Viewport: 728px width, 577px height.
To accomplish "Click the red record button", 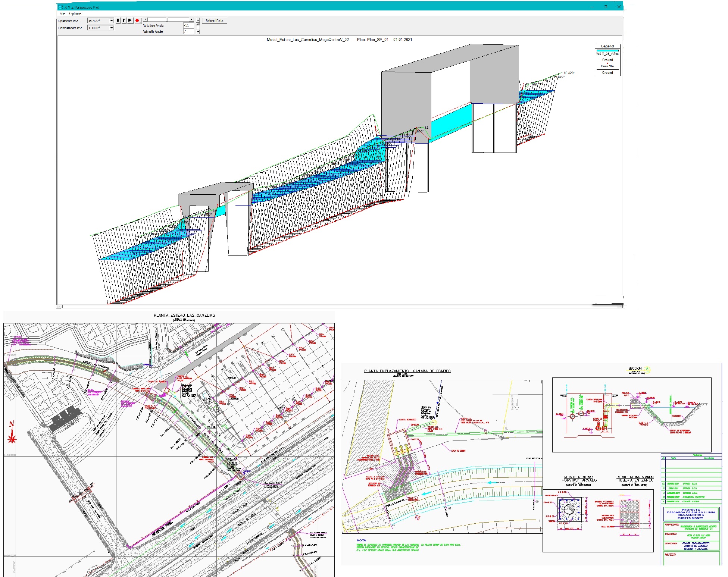I will pos(137,21).
